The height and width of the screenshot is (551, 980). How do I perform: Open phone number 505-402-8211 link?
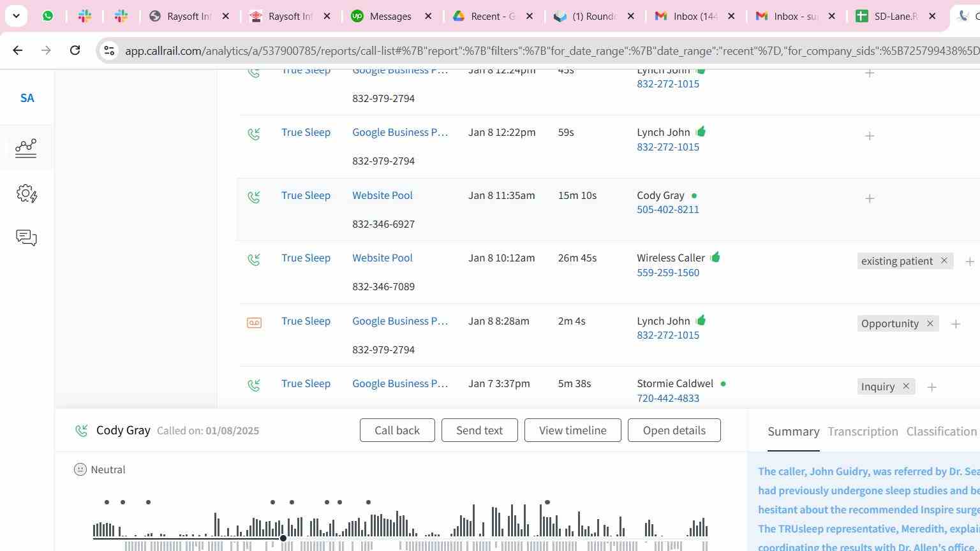[x=667, y=210]
